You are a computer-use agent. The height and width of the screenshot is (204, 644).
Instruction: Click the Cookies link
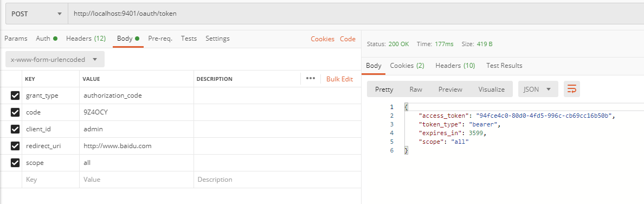tap(323, 39)
